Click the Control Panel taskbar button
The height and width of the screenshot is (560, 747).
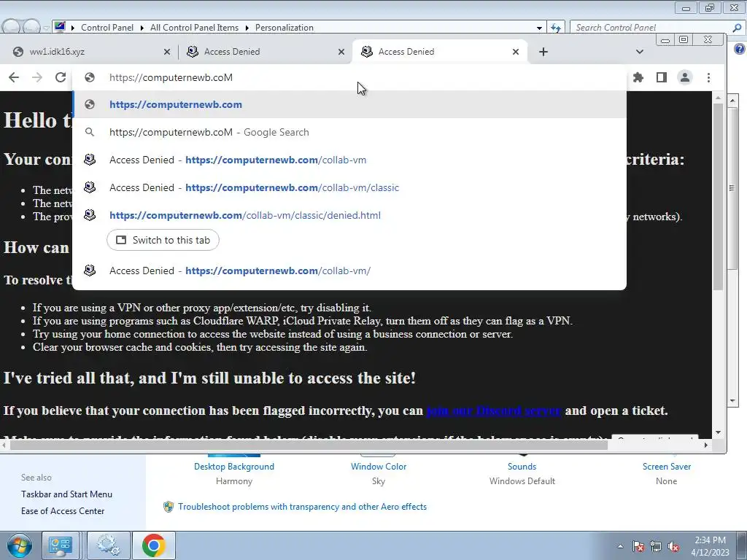point(61,545)
